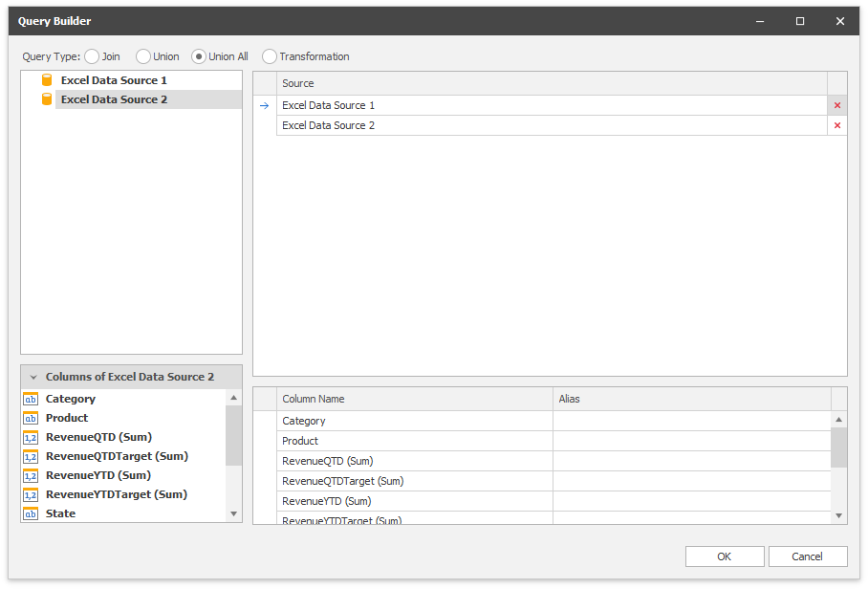Click the Excel Data Source 2 database icon
Image resolution: width=868 pixels, height=589 pixels.
47,99
